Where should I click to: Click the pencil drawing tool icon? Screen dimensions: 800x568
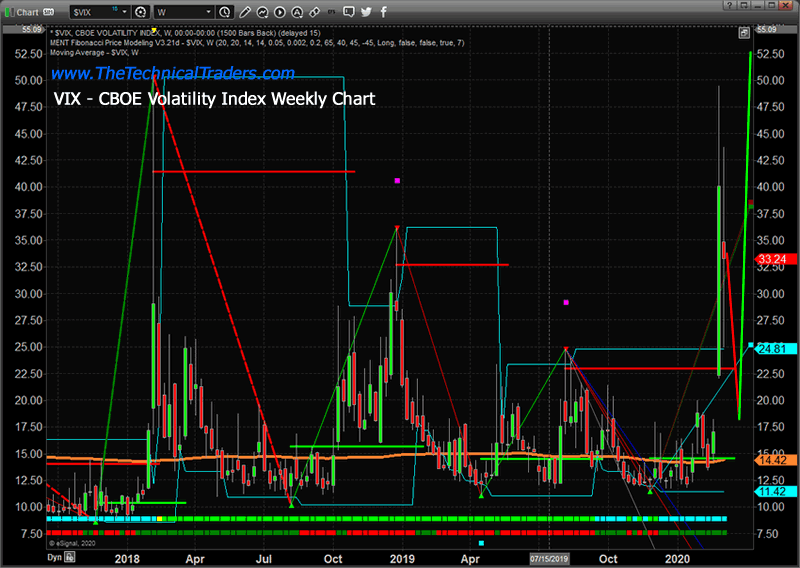(244, 12)
